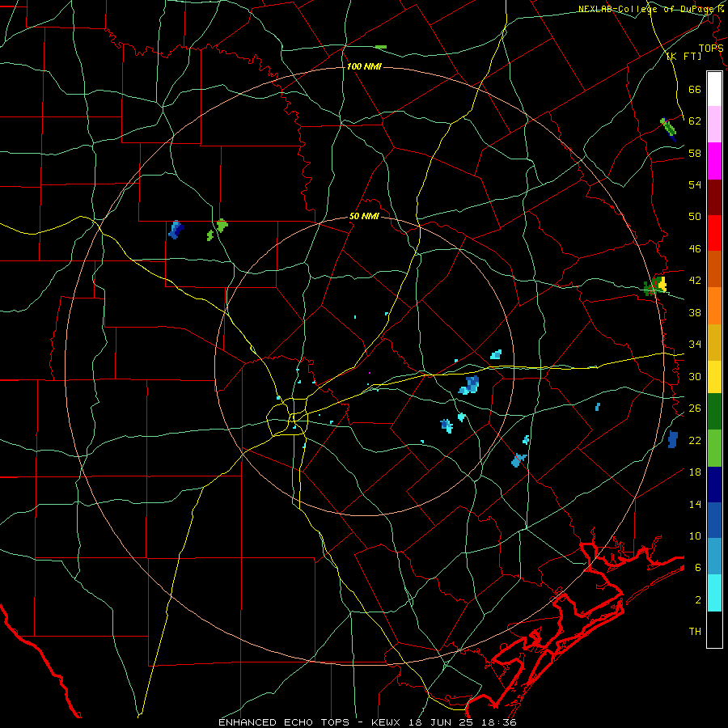Click the TH label on the legend
Screen dimensions: 728x728
pyautogui.click(x=695, y=631)
